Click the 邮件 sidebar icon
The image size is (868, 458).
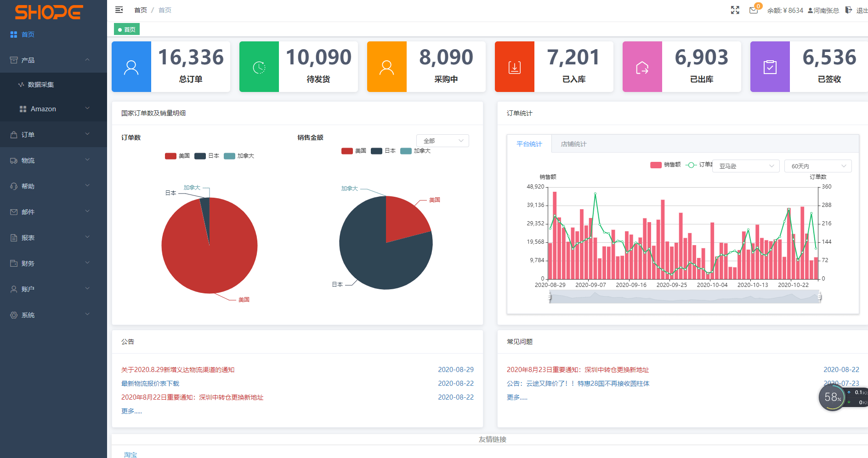[13, 212]
